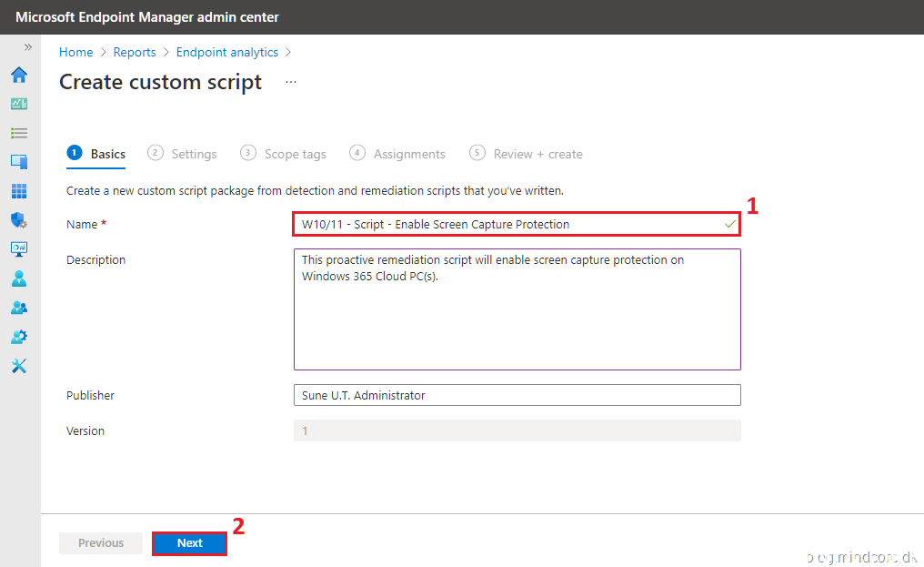Screen dimensions: 924x567
Task: Click the Publisher text field
Action: [x=517, y=395]
